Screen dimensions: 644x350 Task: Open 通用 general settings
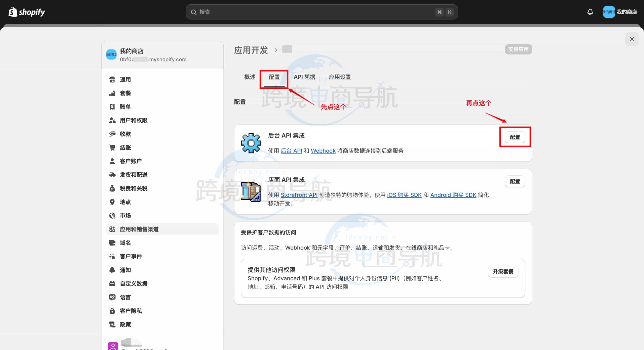coord(125,80)
